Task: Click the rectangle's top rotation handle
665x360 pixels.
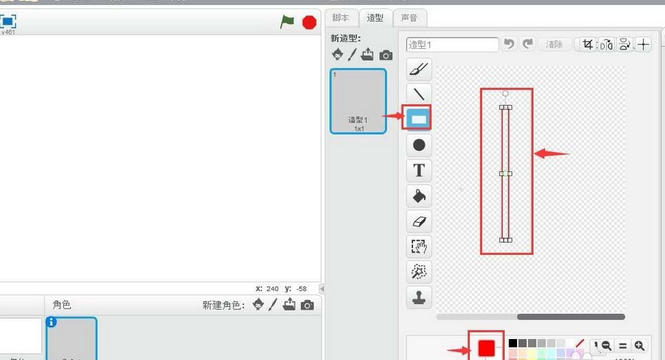Action: pos(505,93)
